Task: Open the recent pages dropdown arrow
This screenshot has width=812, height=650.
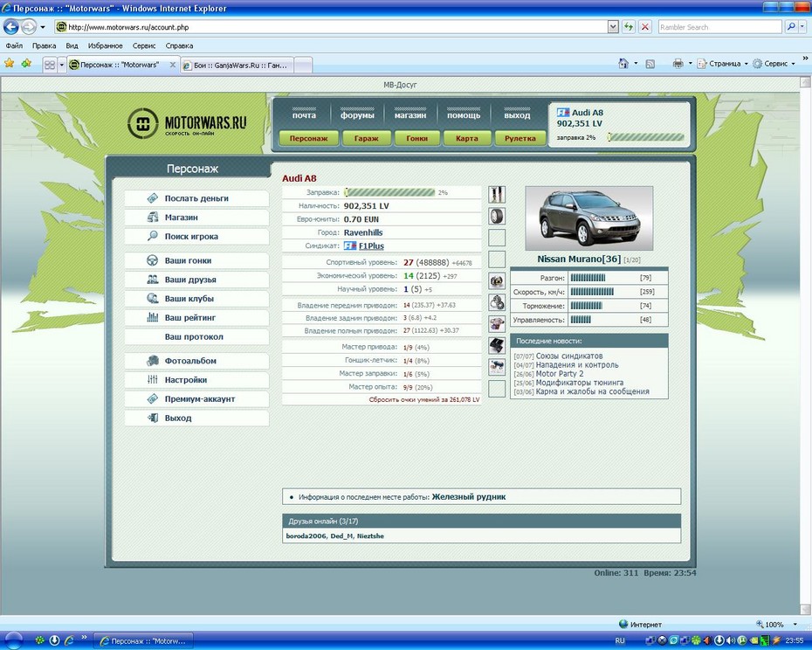Action: 43,27
